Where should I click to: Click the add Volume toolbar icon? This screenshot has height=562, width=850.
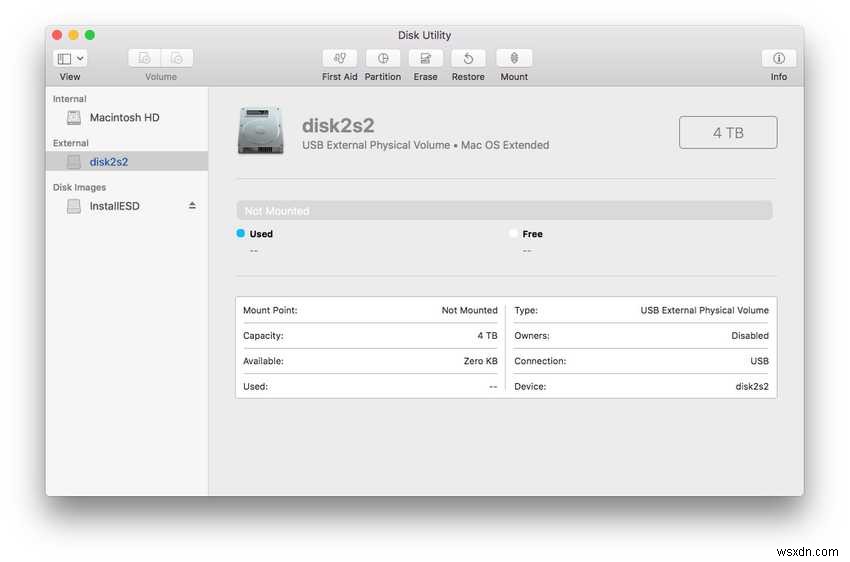[x=144, y=58]
